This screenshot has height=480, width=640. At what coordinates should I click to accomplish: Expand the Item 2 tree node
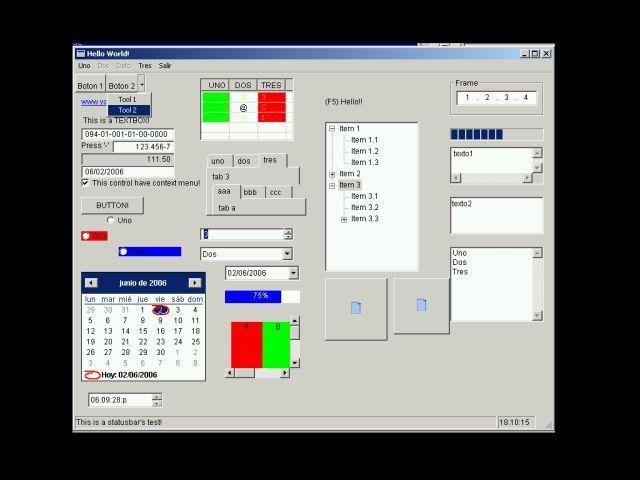[332, 174]
